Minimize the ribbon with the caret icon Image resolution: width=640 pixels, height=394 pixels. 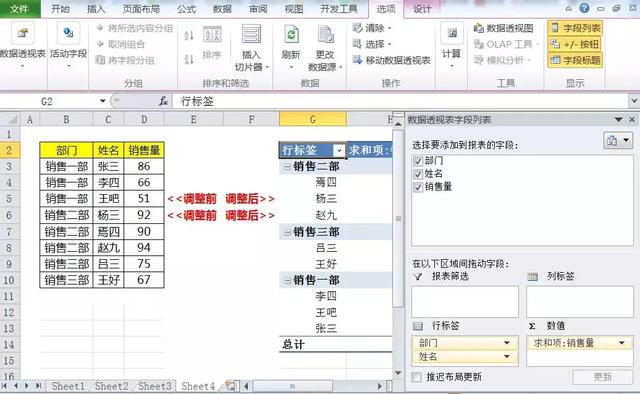click(x=569, y=8)
